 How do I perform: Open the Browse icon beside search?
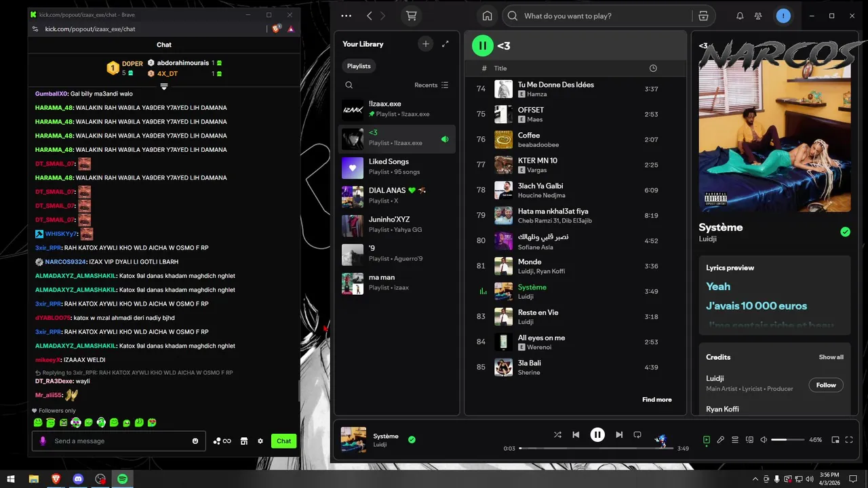coord(703,16)
